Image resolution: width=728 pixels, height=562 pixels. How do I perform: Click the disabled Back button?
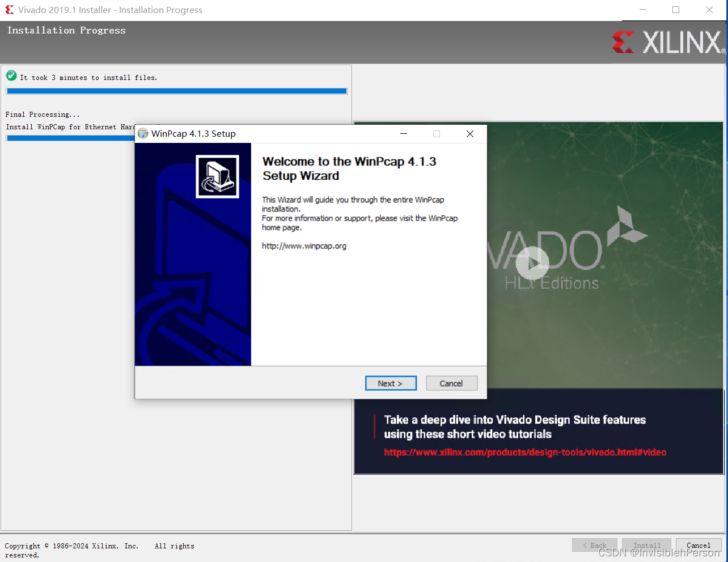pyautogui.click(x=594, y=546)
